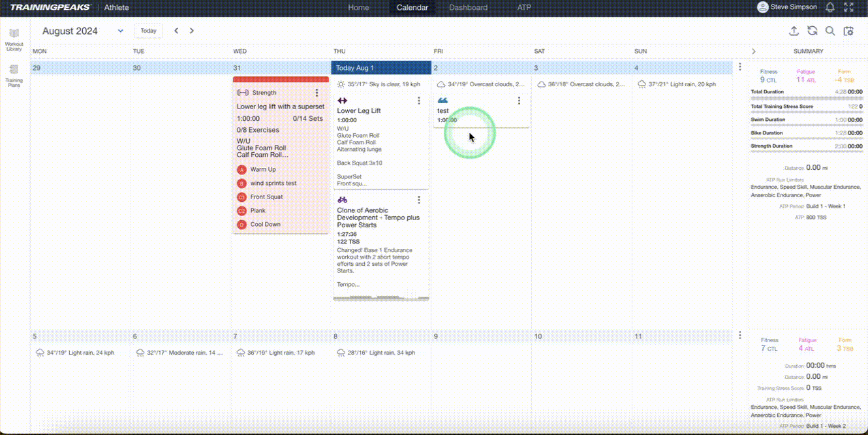Jump to today using the Today button
This screenshot has width=868, height=435.
pyautogui.click(x=148, y=31)
